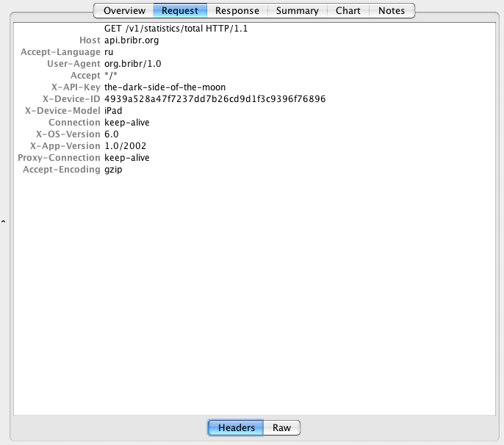This screenshot has height=445, width=504.
Task: Select the X-App-Version header label
Action: pos(65,146)
